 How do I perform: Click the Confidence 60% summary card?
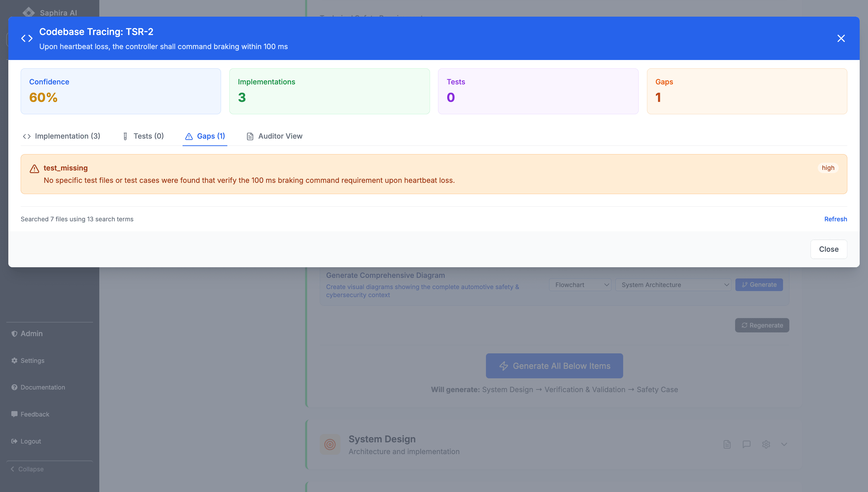click(121, 91)
